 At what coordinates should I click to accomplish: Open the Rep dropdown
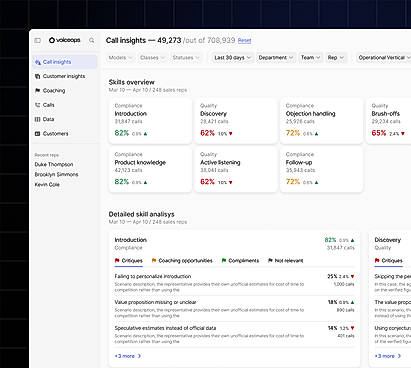pos(336,58)
